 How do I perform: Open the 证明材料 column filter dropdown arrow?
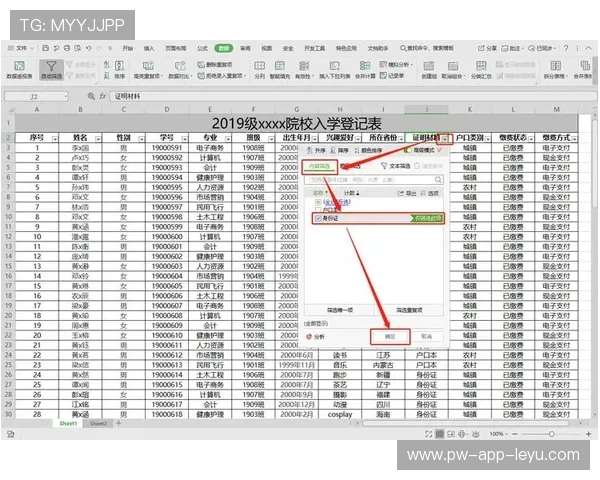pos(444,138)
